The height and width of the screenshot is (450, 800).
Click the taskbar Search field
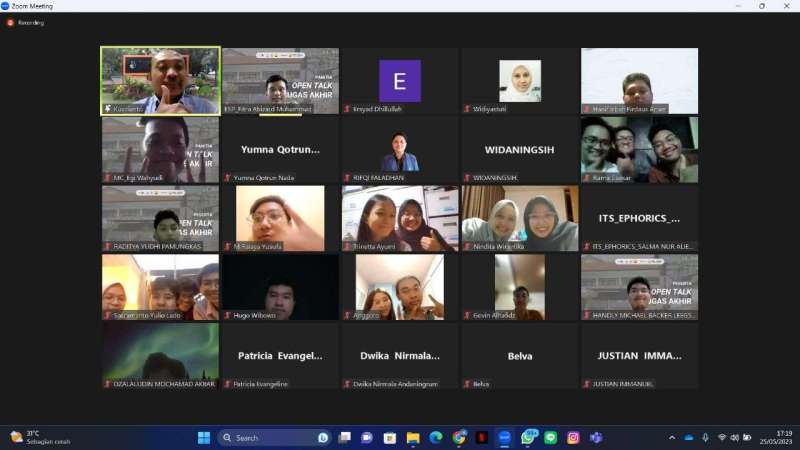[x=275, y=438]
